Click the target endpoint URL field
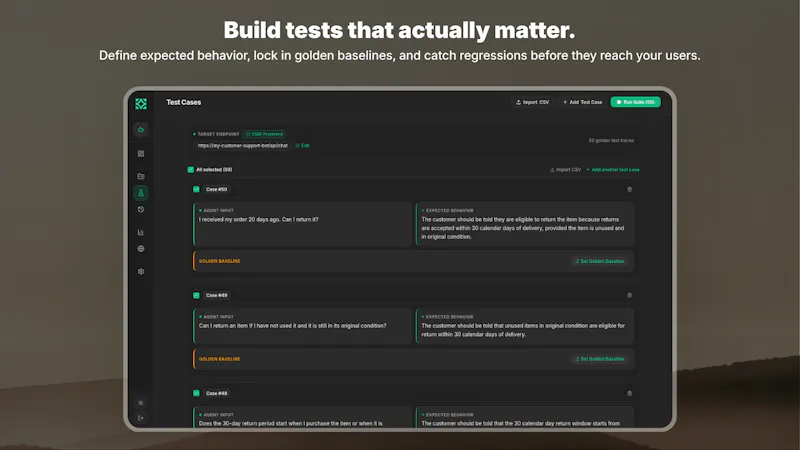800x450 pixels. coord(242,146)
